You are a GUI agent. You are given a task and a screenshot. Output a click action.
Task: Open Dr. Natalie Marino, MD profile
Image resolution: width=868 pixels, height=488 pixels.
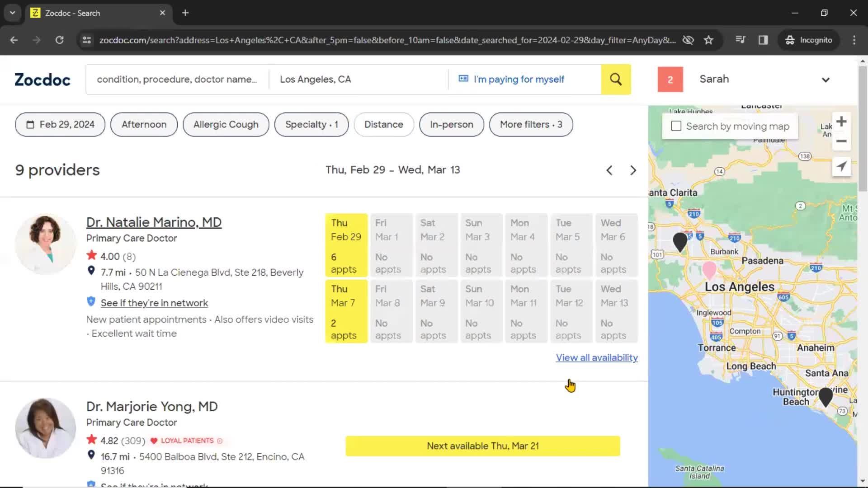154,222
